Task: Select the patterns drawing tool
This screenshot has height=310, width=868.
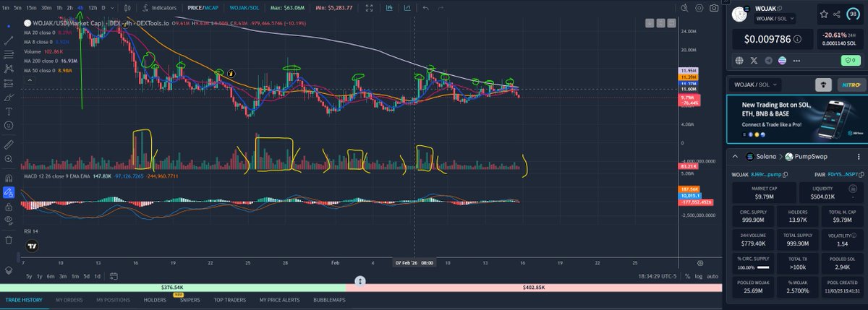Action: 9,69
